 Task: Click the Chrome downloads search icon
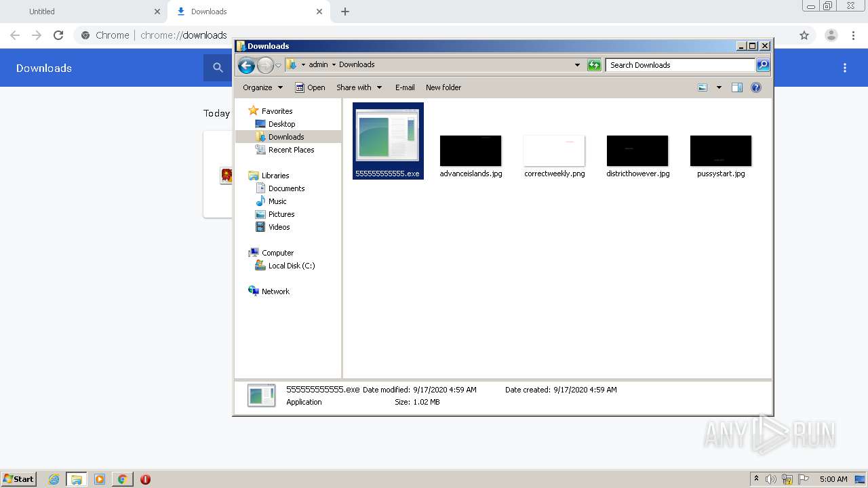pos(218,68)
